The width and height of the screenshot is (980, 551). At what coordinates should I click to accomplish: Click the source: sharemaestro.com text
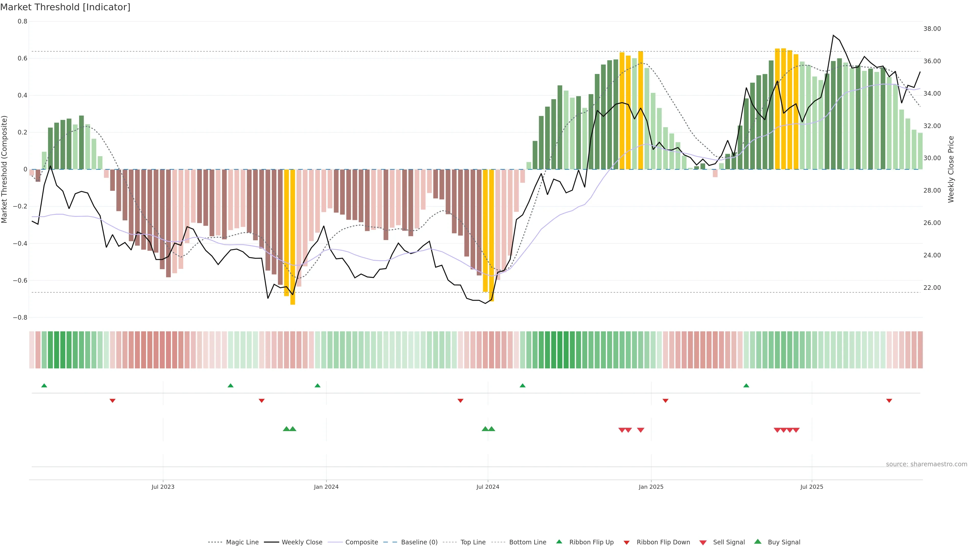coord(926,464)
